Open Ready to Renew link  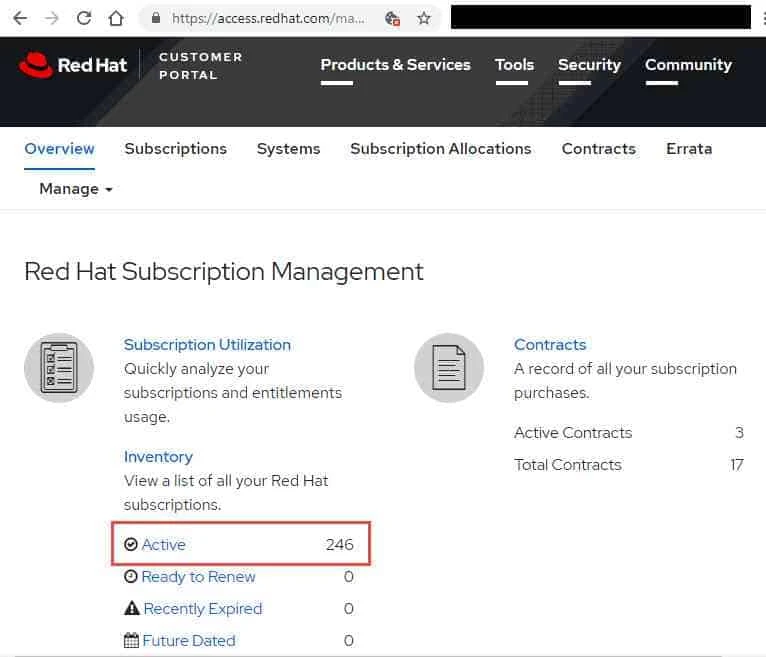point(198,576)
